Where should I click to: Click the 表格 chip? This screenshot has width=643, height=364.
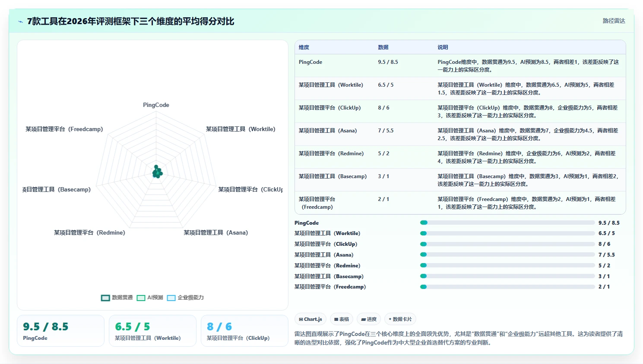[x=342, y=319]
